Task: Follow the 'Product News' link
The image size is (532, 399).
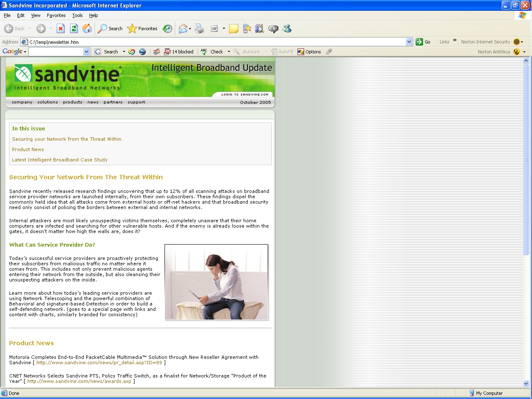Action: pyautogui.click(x=28, y=149)
